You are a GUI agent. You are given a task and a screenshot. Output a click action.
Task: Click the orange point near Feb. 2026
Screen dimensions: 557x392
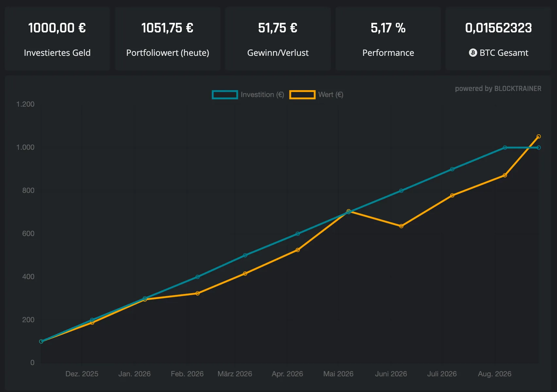[198, 293]
